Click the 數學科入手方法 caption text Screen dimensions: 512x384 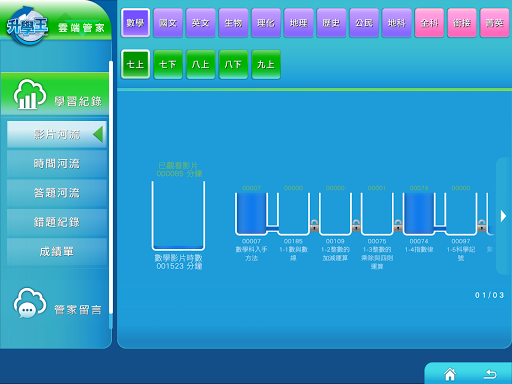(x=251, y=254)
